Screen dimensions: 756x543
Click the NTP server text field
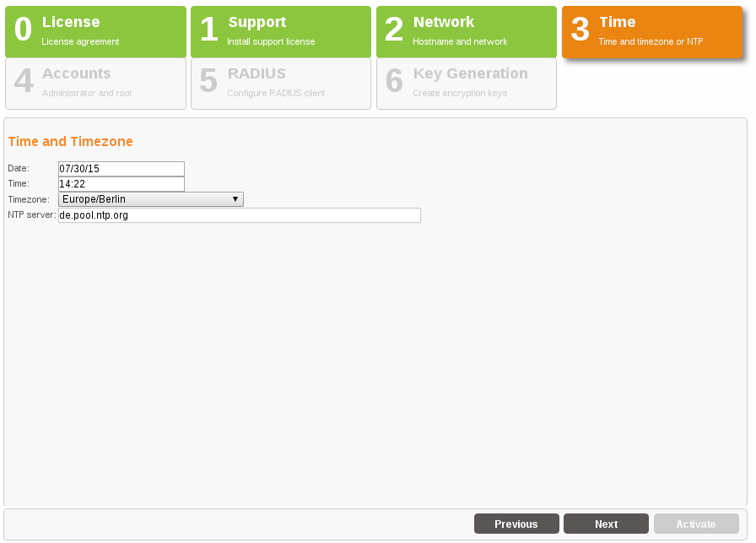click(239, 215)
